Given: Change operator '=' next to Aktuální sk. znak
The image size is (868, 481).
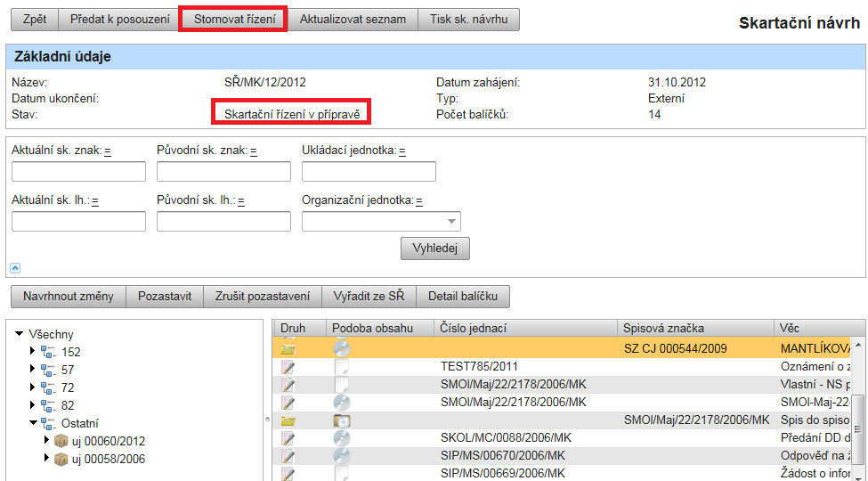Looking at the screenshot, I should pyautogui.click(x=108, y=151).
